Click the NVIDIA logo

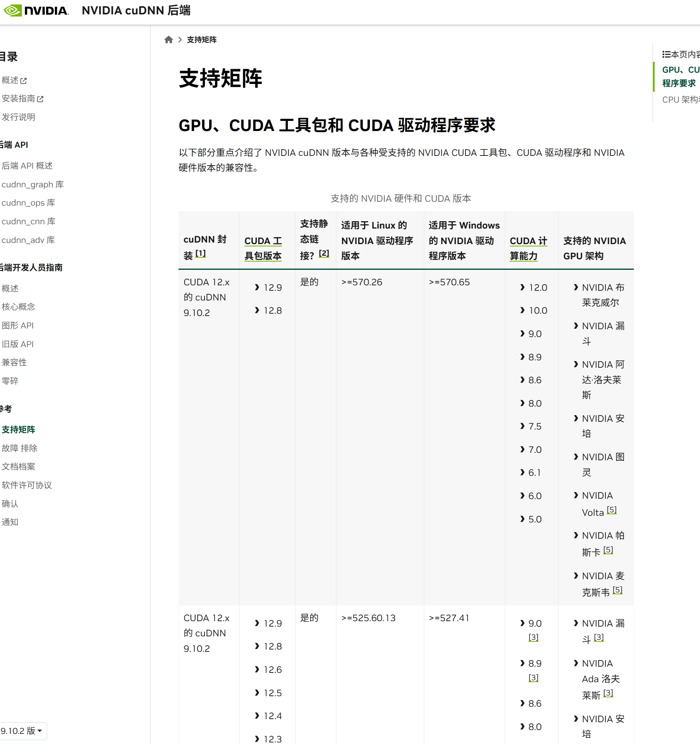pyautogui.click(x=36, y=10)
